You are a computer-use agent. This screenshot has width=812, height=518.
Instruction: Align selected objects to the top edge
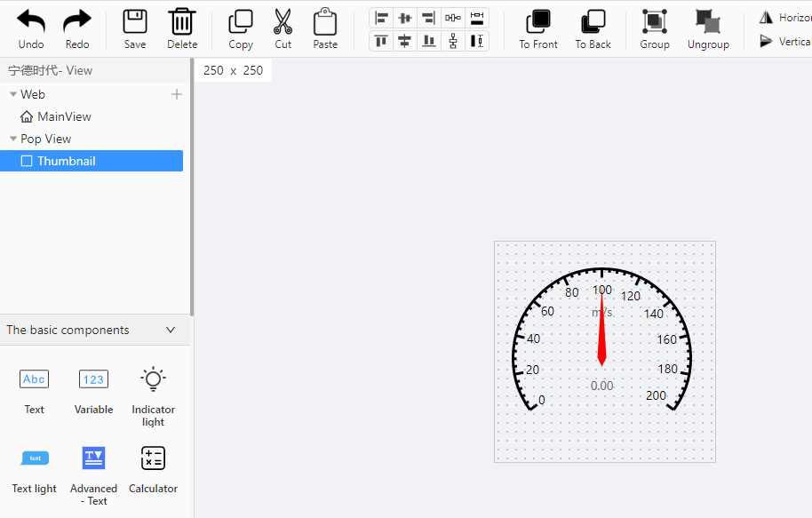coord(382,40)
